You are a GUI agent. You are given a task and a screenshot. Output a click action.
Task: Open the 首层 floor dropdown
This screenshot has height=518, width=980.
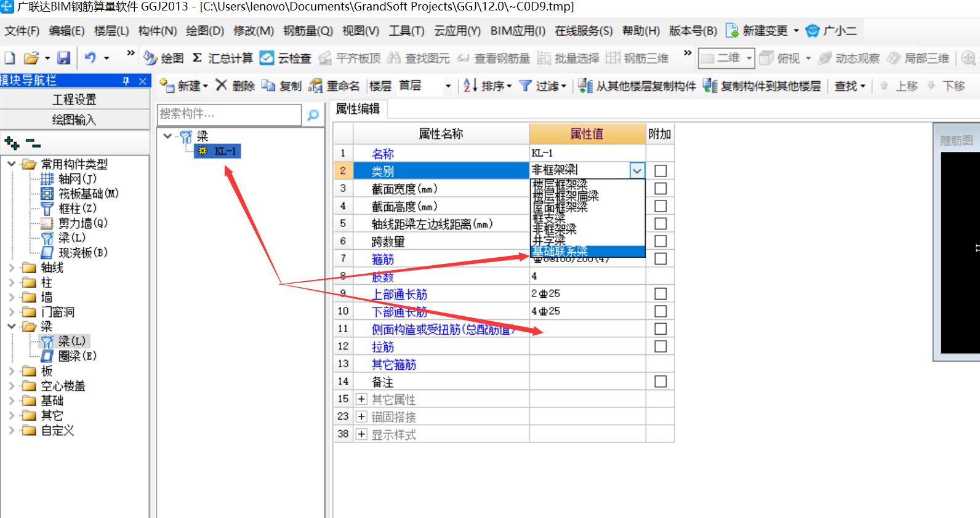tap(448, 86)
